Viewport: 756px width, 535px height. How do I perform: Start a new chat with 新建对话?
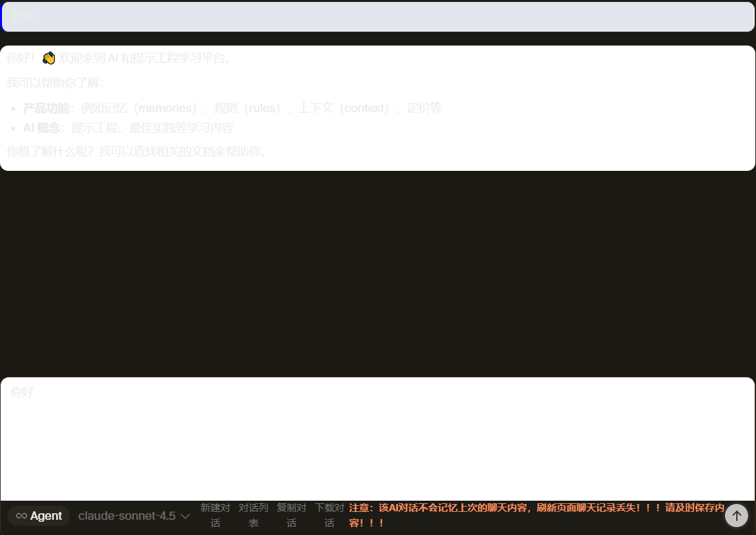(x=216, y=515)
